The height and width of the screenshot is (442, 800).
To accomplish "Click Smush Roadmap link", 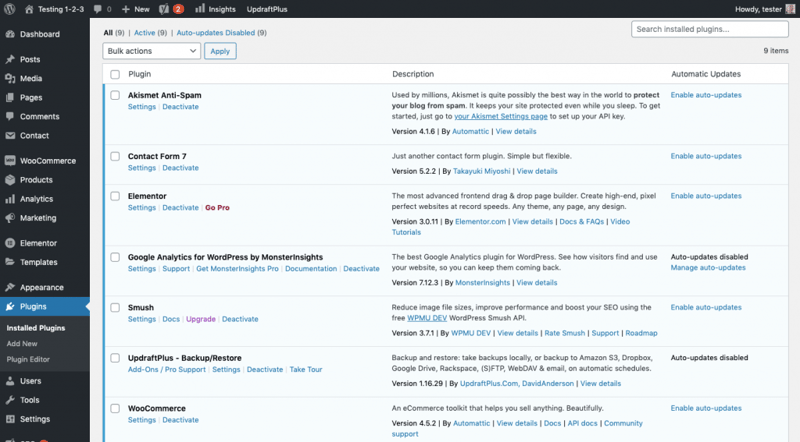I will [x=641, y=333].
